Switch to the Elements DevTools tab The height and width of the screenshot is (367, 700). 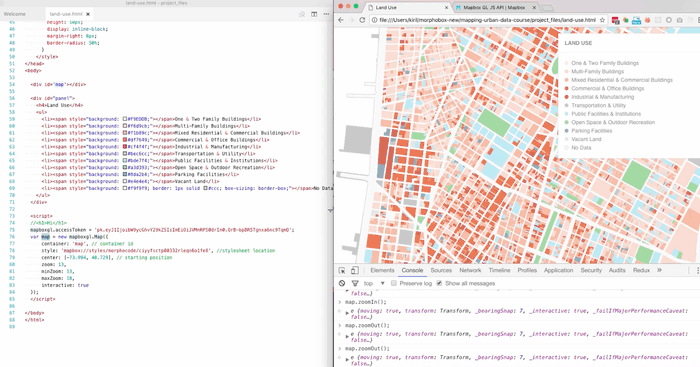tap(382, 270)
